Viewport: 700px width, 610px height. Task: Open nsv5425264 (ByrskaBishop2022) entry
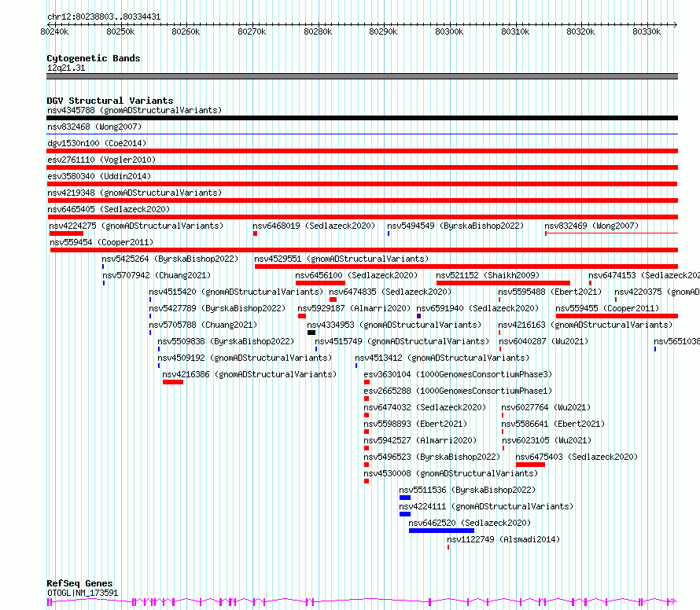point(170,259)
